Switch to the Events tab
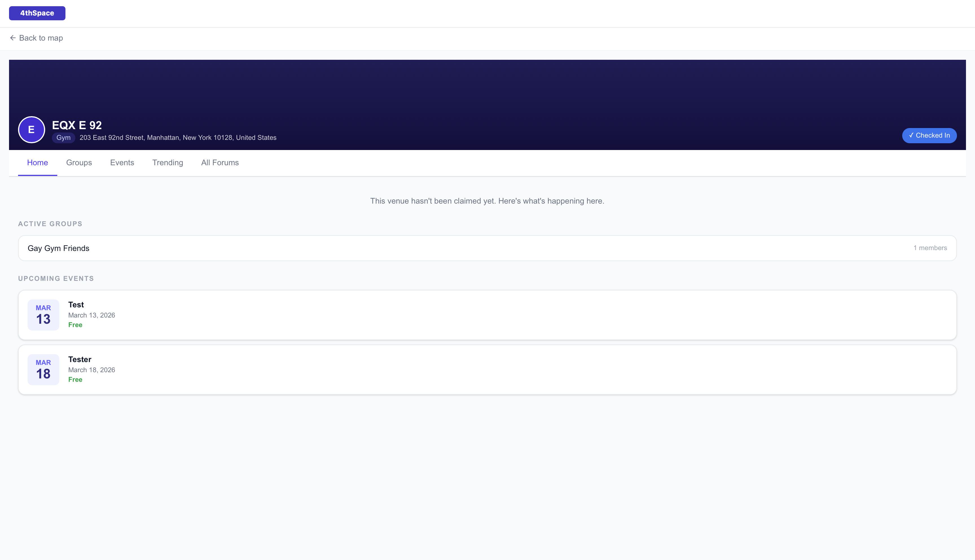Image resolution: width=975 pixels, height=560 pixels. point(122,163)
